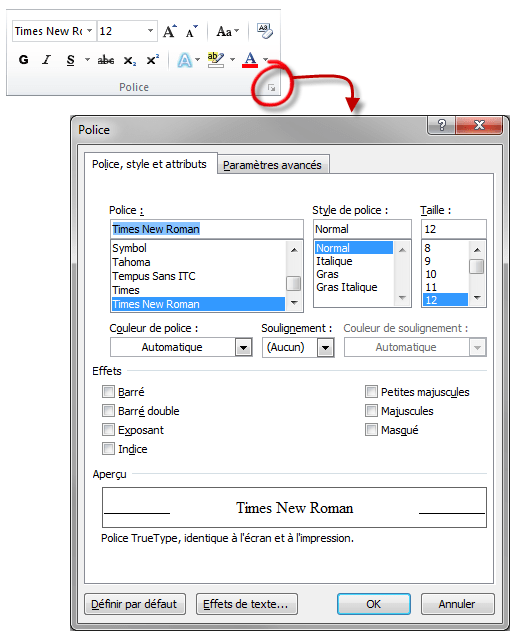Click the superscript x² icon

(153, 60)
